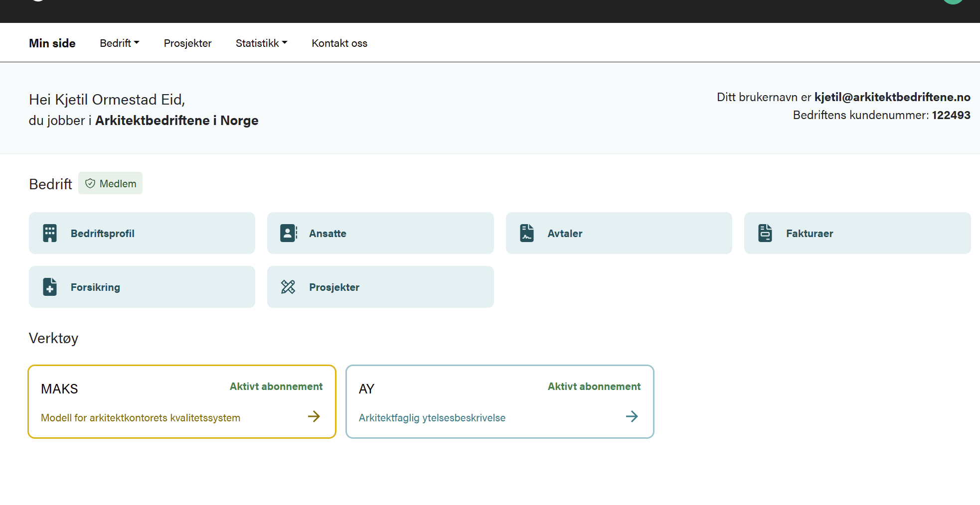The width and height of the screenshot is (980, 505).
Task: Click the Bedrift section heading
Action: point(50,184)
